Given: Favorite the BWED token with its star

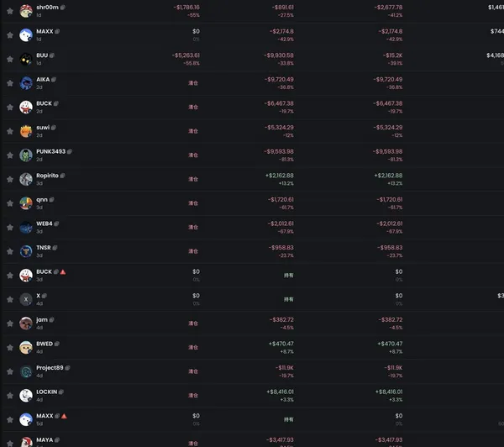Looking at the screenshot, I should click(9, 348).
